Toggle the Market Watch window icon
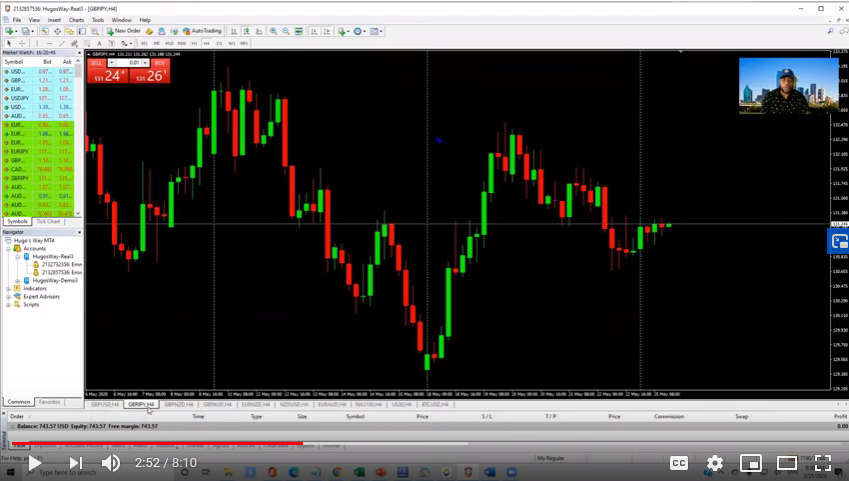This screenshot has width=849, height=481. pyautogui.click(x=45, y=31)
